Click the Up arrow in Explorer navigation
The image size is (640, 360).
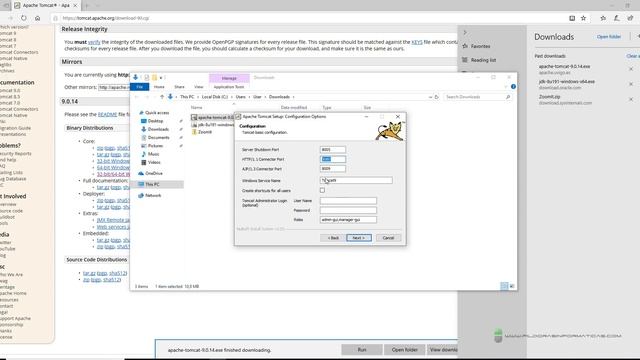162,97
